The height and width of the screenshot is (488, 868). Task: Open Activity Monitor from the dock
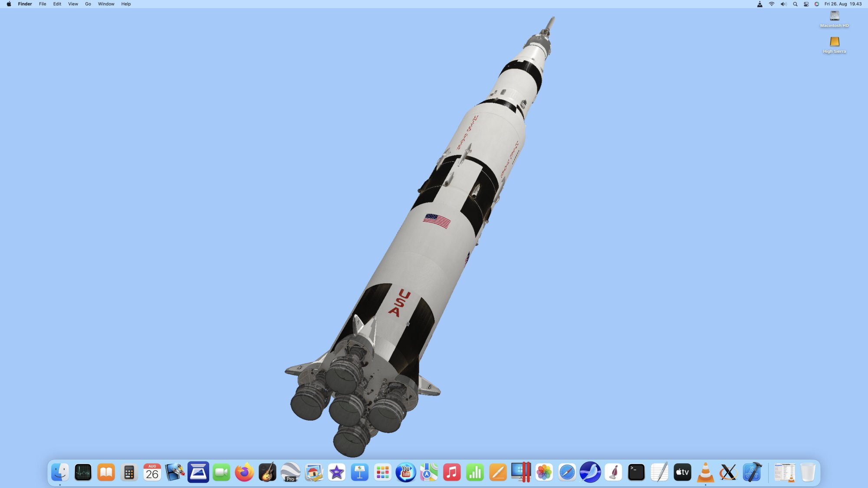[83, 472]
